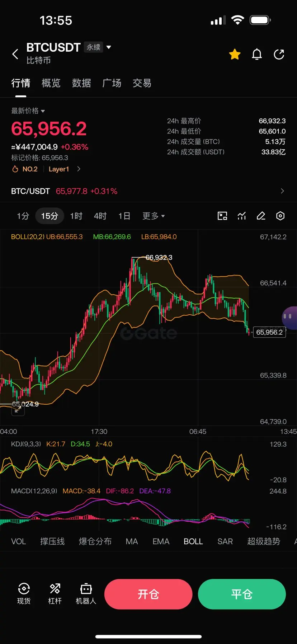
Task: Tap the fullscreen landscape chart icon
Action: point(222,216)
